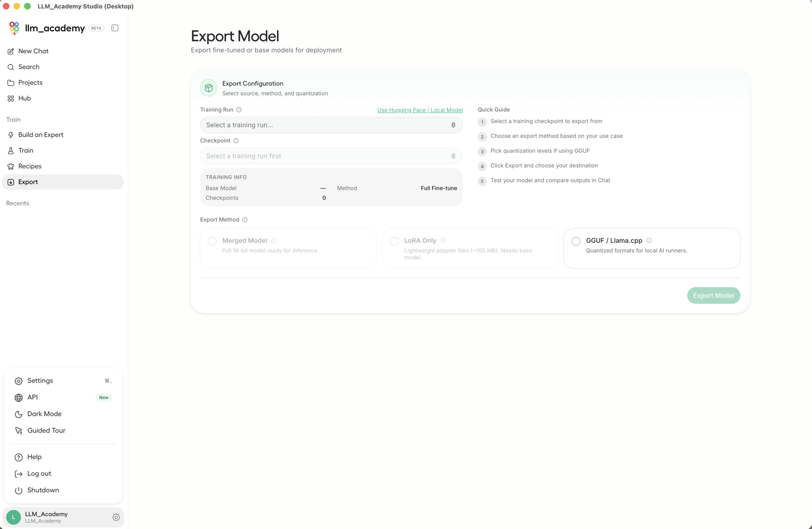Switch to Dark Mode
Image resolution: width=812 pixels, height=529 pixels.
tap(63, 414)
